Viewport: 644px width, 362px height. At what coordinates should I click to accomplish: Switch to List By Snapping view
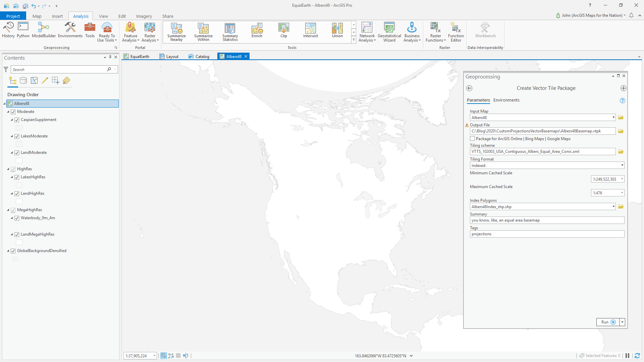tap(56, 81)
